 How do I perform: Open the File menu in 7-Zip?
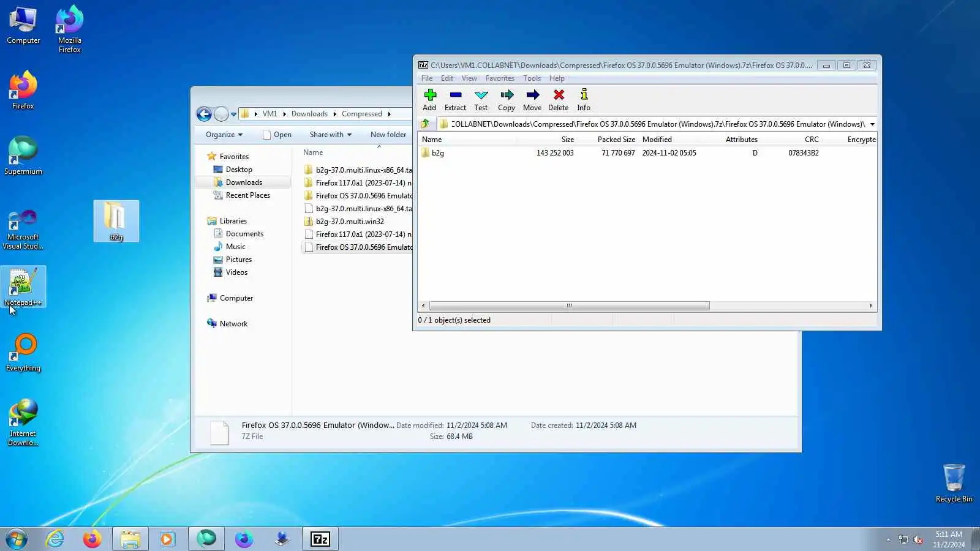click(427, 78)
